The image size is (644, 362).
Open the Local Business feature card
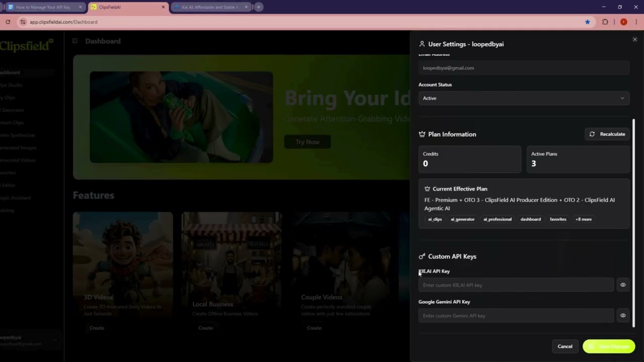click(x=231, y=274)
